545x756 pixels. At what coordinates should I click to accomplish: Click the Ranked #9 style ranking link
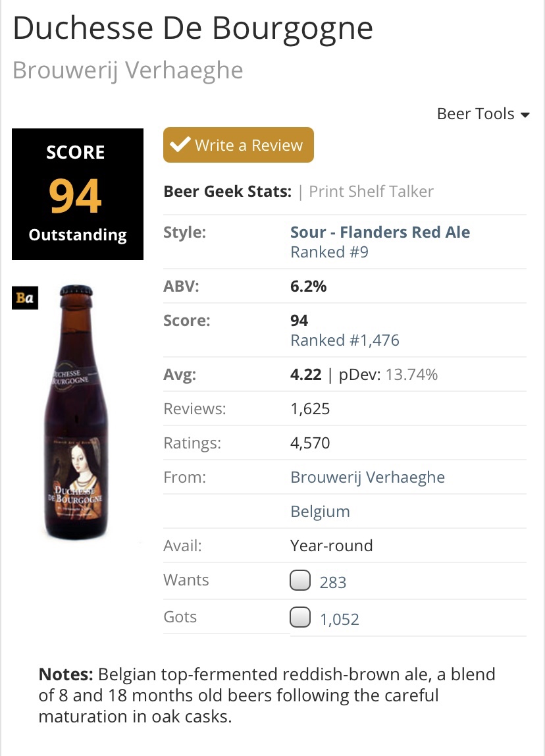click(x=329, y=252)
